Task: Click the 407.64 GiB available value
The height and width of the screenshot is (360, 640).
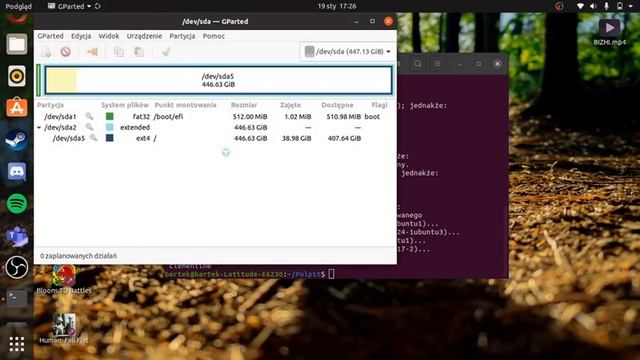Action: pyautogui.click(x=344, y=138)
